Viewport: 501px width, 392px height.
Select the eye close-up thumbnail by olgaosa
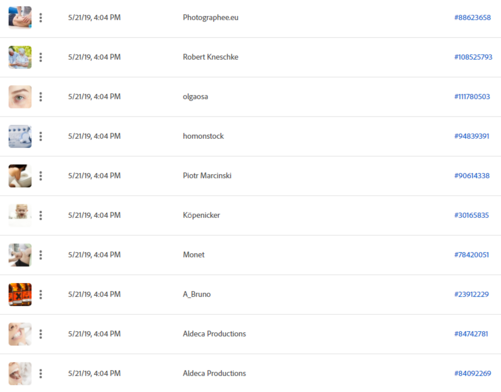point(20,97)
